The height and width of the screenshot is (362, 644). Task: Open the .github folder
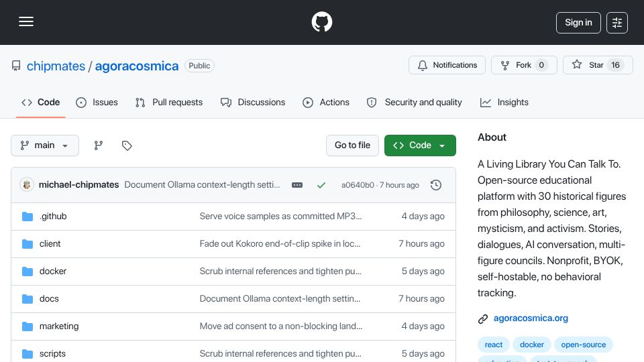tap(53, 217)
